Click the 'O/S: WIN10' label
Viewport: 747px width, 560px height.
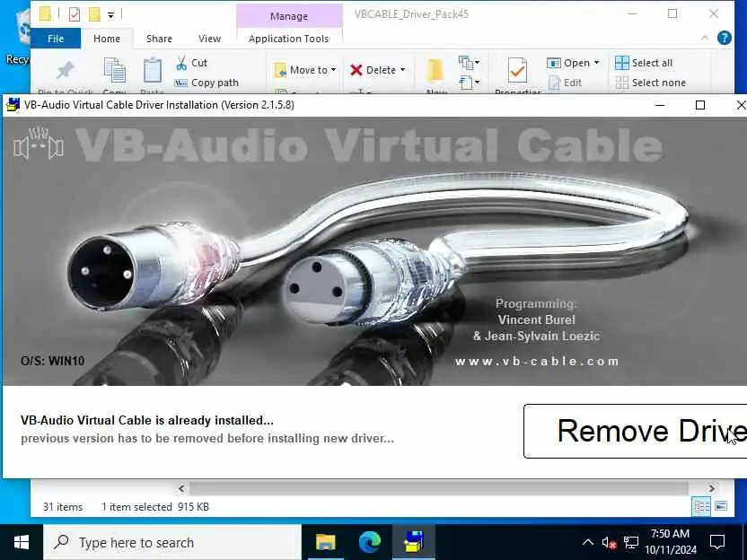click(52, 361)
